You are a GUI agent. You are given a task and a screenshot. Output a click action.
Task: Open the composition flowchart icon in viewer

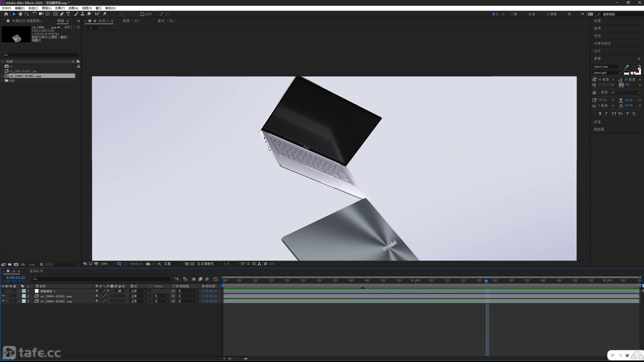coord(259,264)
